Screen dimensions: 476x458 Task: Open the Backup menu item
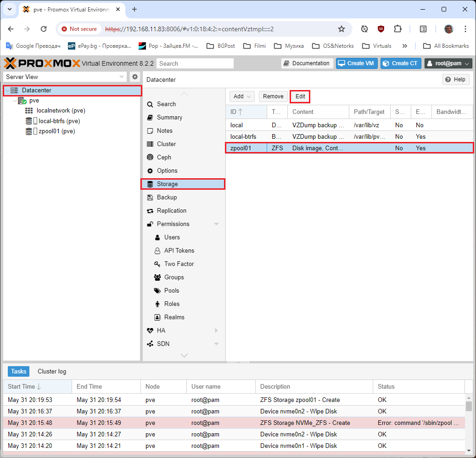(x=183, y=198)
